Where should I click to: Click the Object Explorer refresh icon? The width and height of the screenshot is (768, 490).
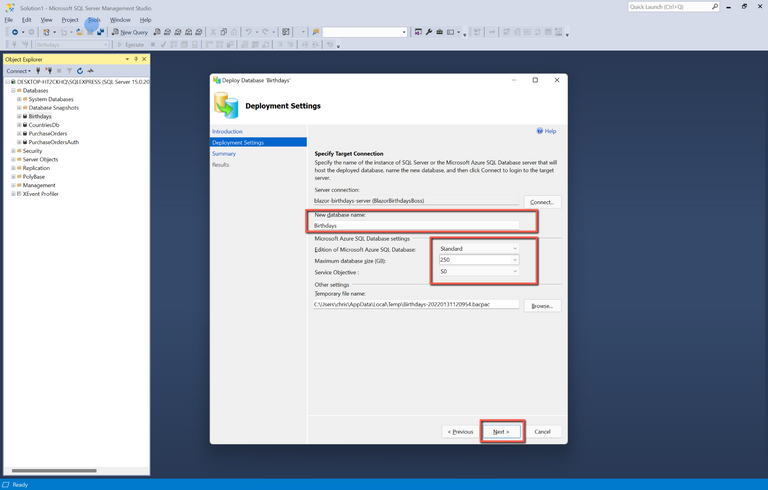[x=79, y=71]
